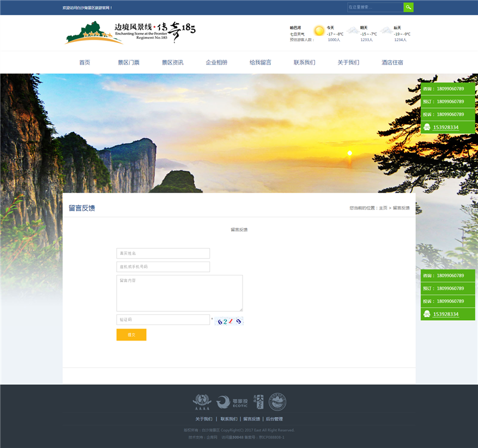Click the QQ icon in upper side panel

(x=427, y=127)
